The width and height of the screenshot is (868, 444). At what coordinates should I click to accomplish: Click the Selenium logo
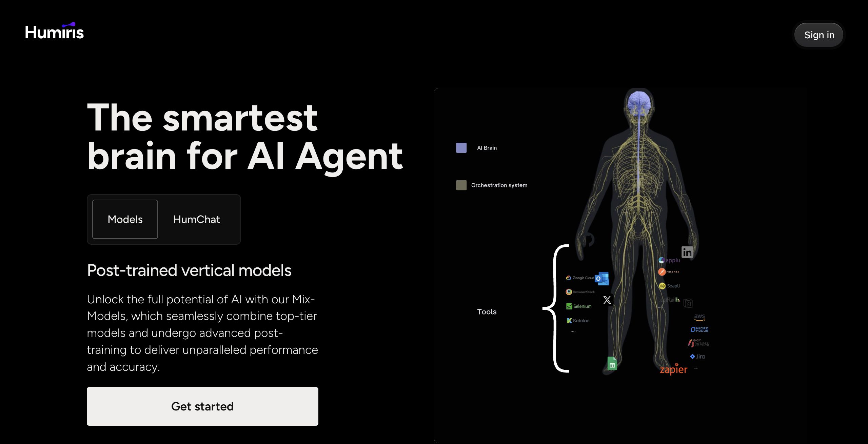(x=579, y=306)
